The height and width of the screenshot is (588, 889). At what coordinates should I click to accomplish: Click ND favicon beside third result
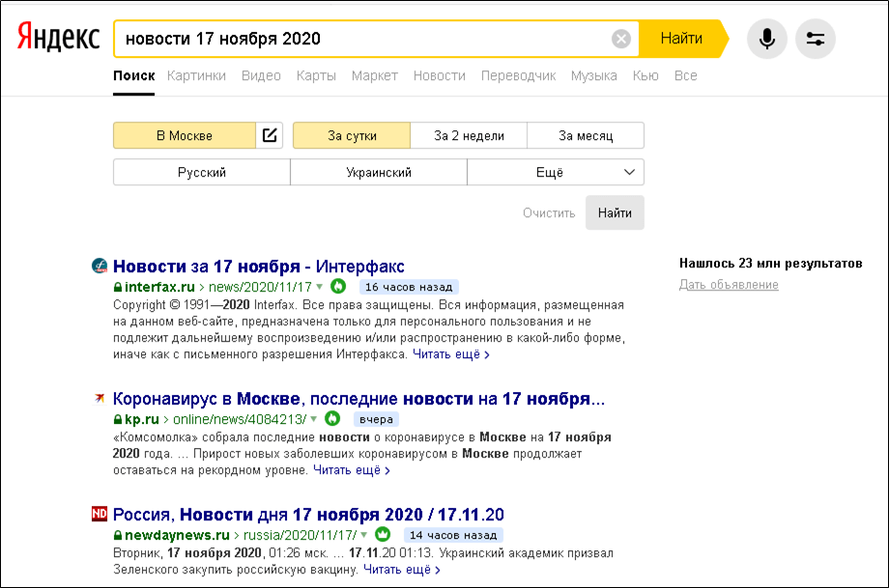(x=100, y=514)
